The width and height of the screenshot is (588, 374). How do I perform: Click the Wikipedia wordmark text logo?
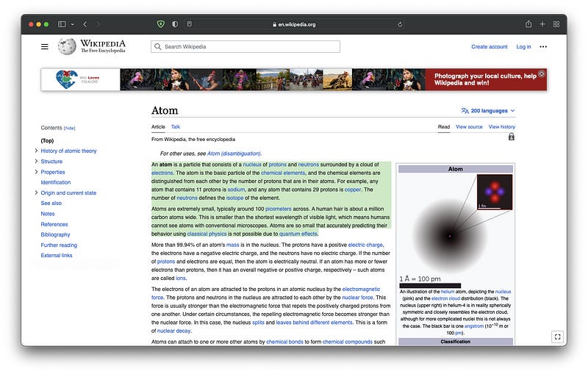click(103, 46)
